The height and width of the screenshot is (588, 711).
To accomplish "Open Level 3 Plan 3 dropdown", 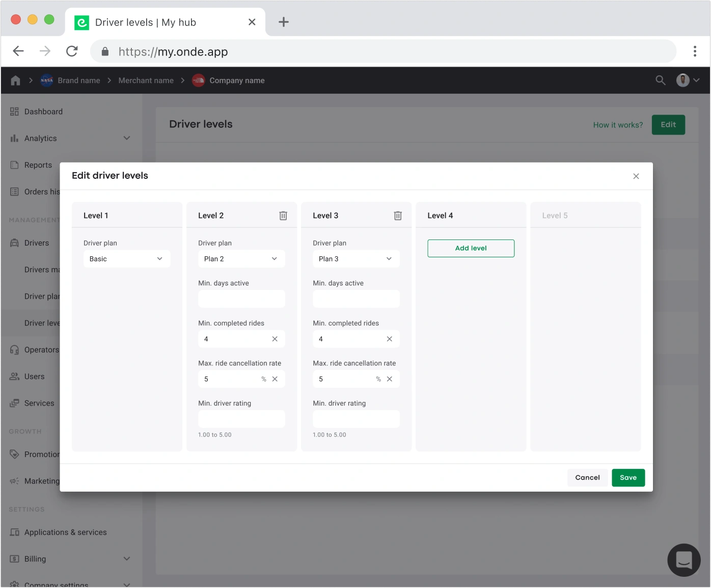I will point(356,259).
